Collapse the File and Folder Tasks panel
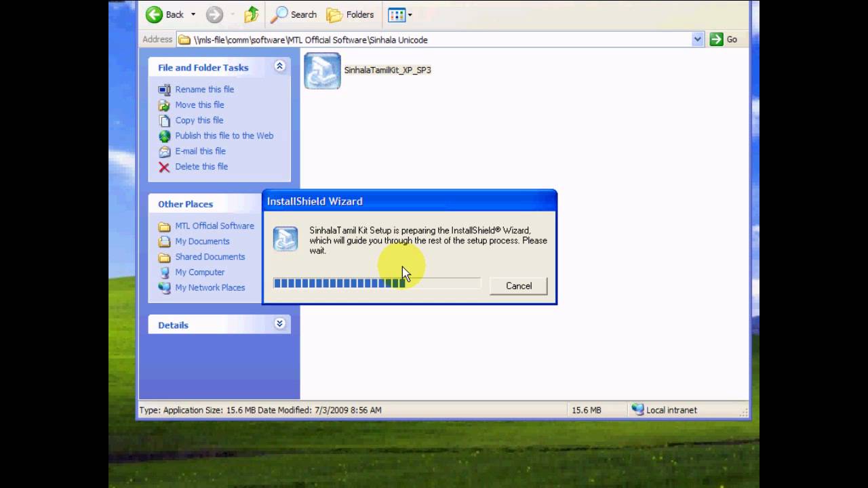Screen dimensions: 868x488 [279, 66]
